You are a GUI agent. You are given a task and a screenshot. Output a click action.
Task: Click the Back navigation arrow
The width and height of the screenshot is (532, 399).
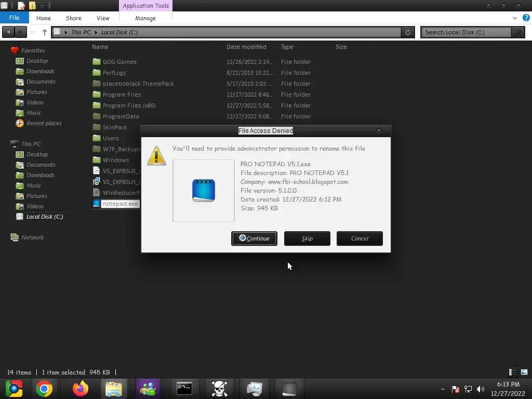click(8, 32)
